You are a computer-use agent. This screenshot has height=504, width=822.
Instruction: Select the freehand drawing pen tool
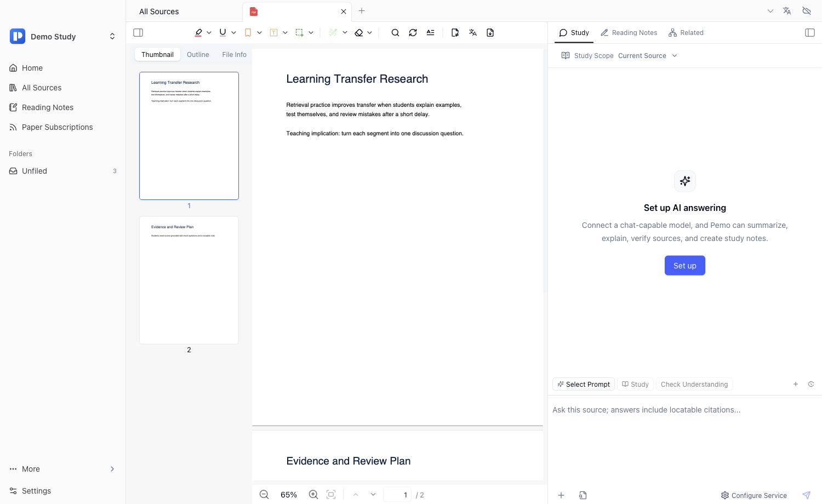(333, 33)
